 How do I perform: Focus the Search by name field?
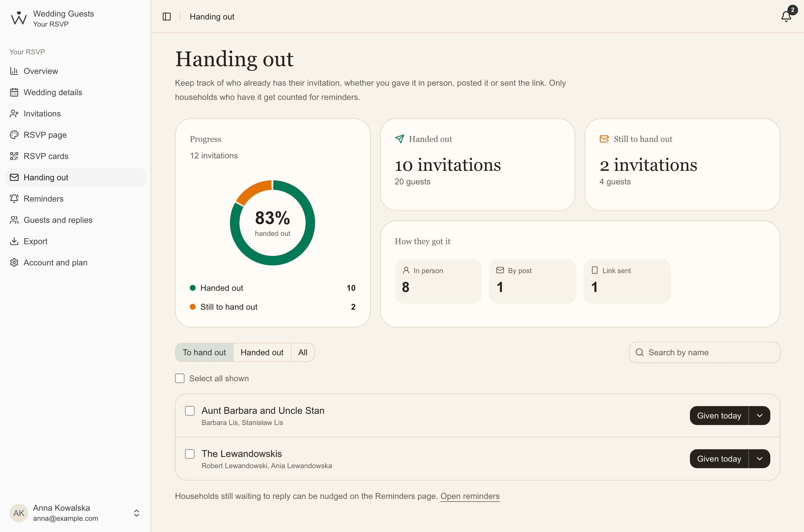click(x=705, y=352)
